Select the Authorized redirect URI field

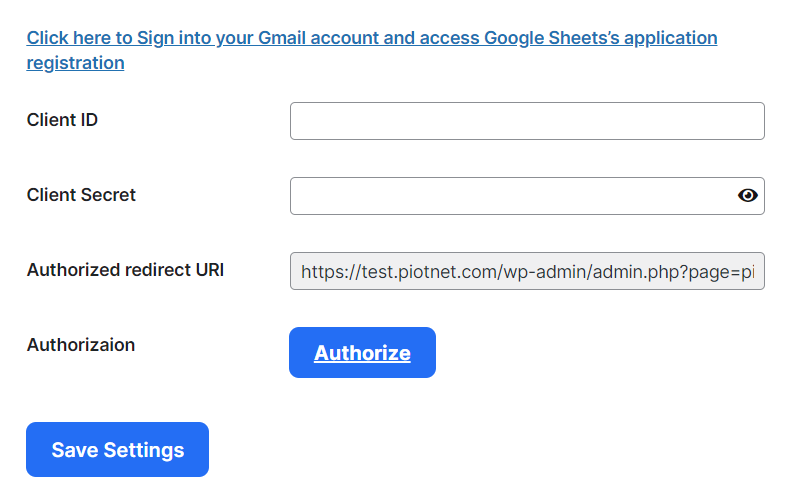pyautogui.click(x=527, y=271)
